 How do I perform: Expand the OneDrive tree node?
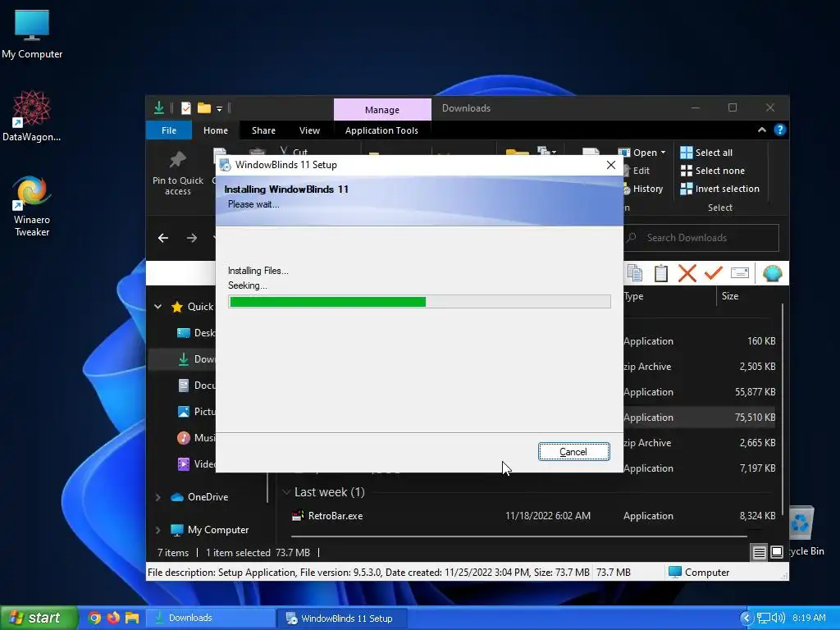(158, 497)
